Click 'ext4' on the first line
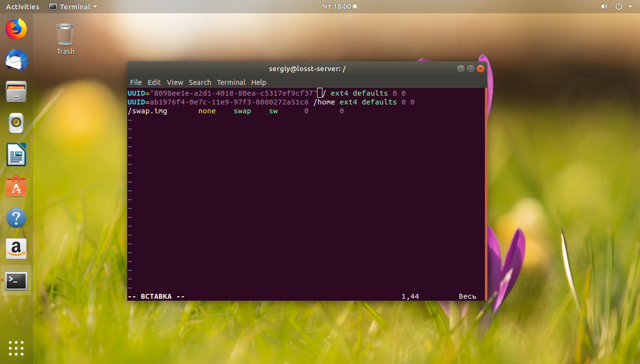Screen dimensions: 640x364 (x=340, y=93)
